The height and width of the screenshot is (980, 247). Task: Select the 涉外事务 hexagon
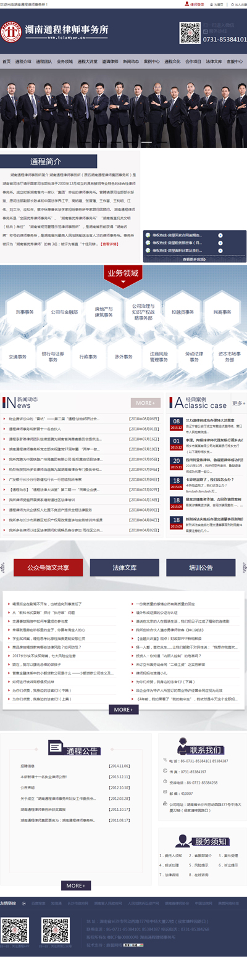(124, 357)
